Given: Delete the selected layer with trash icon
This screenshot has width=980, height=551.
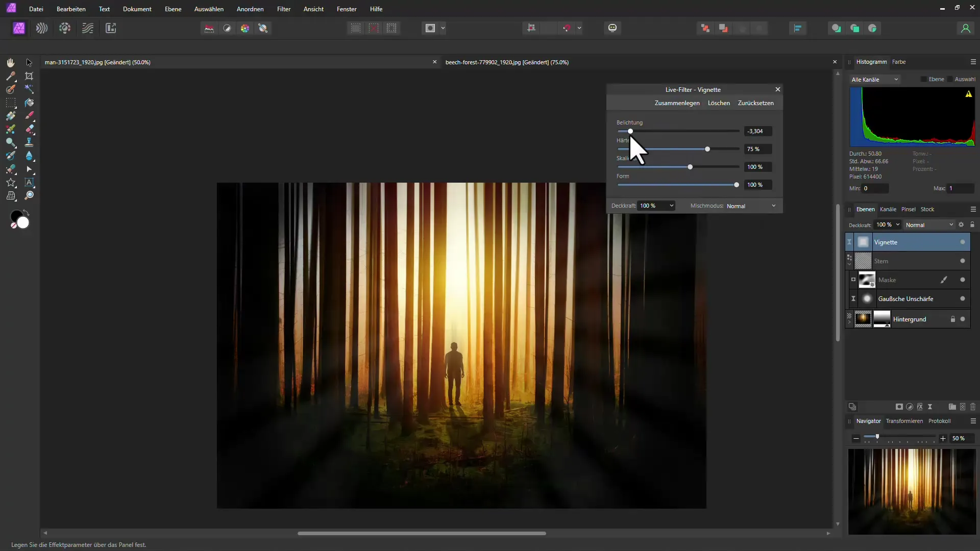Looking at the screenshot, I should (x=973, y=407).
